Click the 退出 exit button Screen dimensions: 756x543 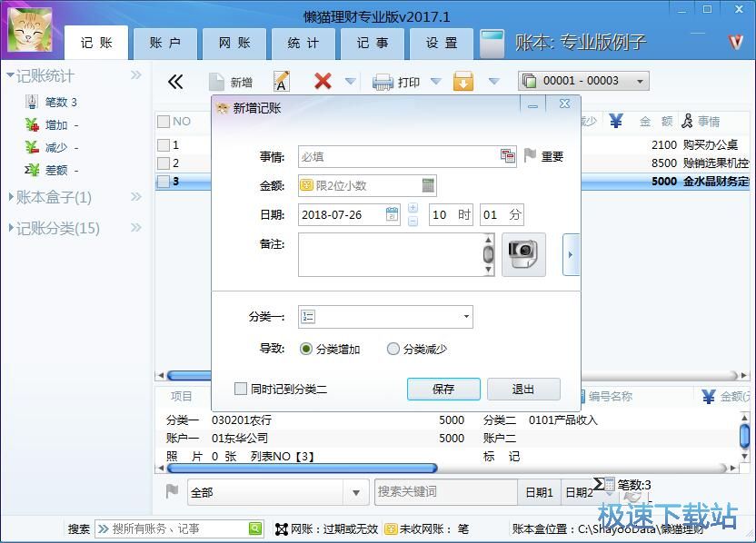click(523, 389)
